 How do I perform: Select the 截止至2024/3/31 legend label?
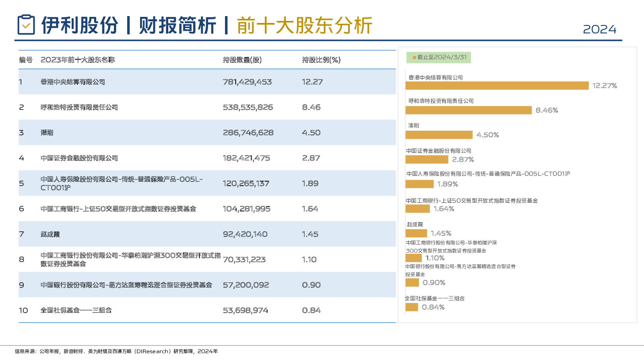442,58
